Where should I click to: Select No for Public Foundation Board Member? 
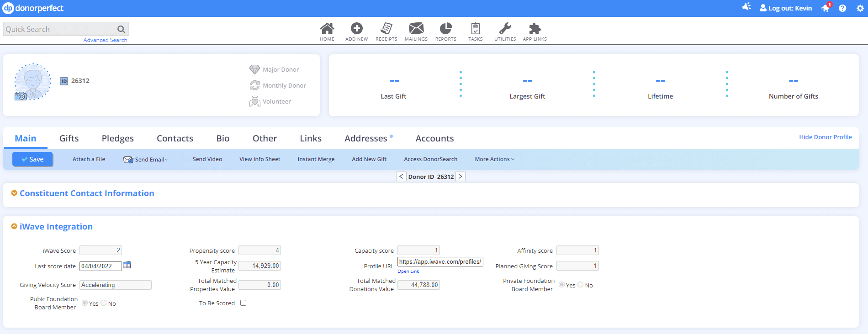[x=104, y=303]
